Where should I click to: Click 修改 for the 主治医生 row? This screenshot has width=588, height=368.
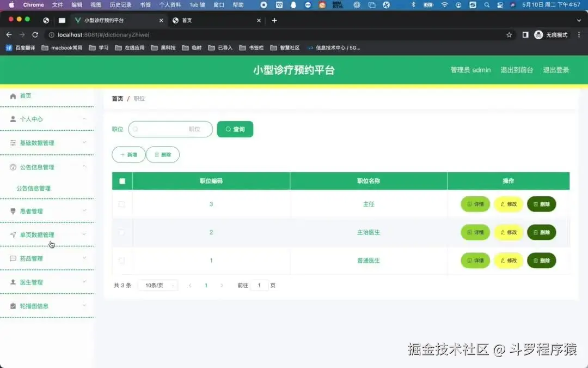509,232
